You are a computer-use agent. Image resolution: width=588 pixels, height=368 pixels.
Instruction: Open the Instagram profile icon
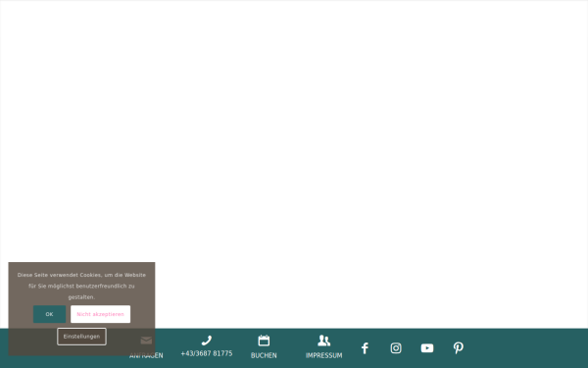tap(396, 348)
